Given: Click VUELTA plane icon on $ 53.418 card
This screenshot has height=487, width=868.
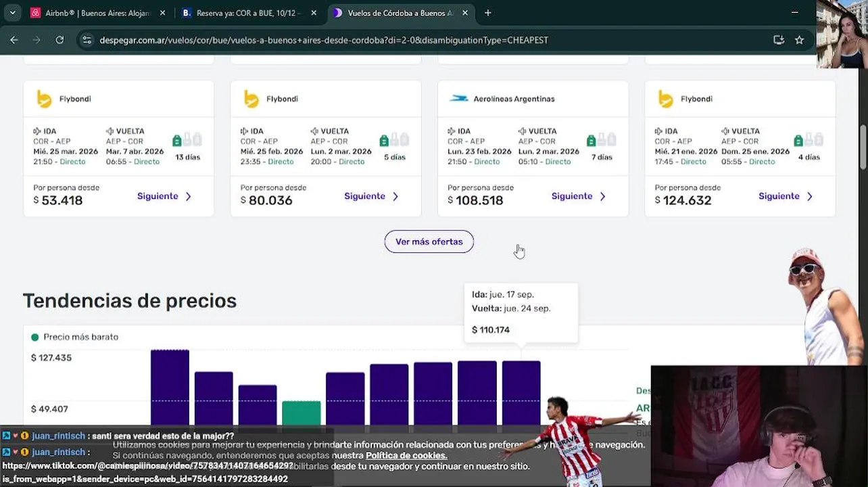Looking at the screenshot, I should 110,131.
